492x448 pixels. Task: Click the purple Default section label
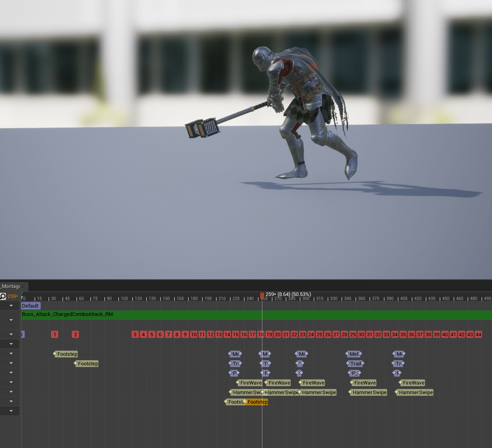30,306
